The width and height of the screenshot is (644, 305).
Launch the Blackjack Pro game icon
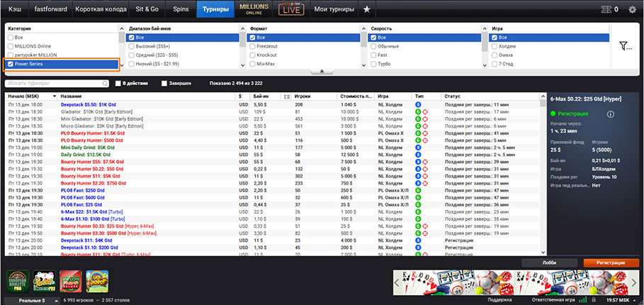(44, 281)
